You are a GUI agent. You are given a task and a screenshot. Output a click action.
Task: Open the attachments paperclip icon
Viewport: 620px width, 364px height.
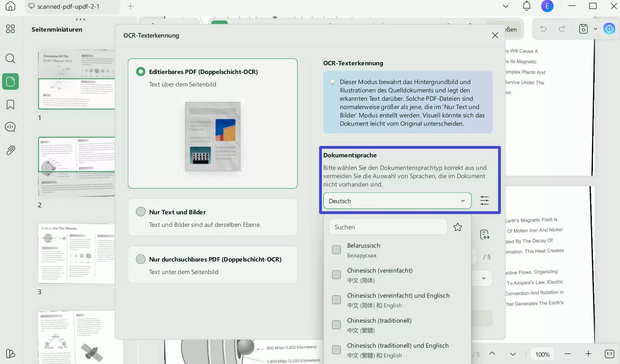[10, 150]
